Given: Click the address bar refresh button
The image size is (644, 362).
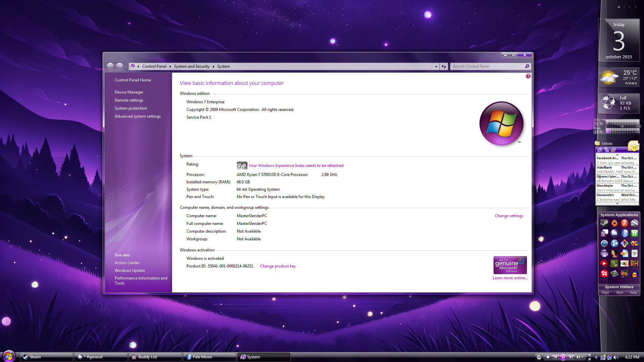Looking at the screenshot, I should coord(444,66).
